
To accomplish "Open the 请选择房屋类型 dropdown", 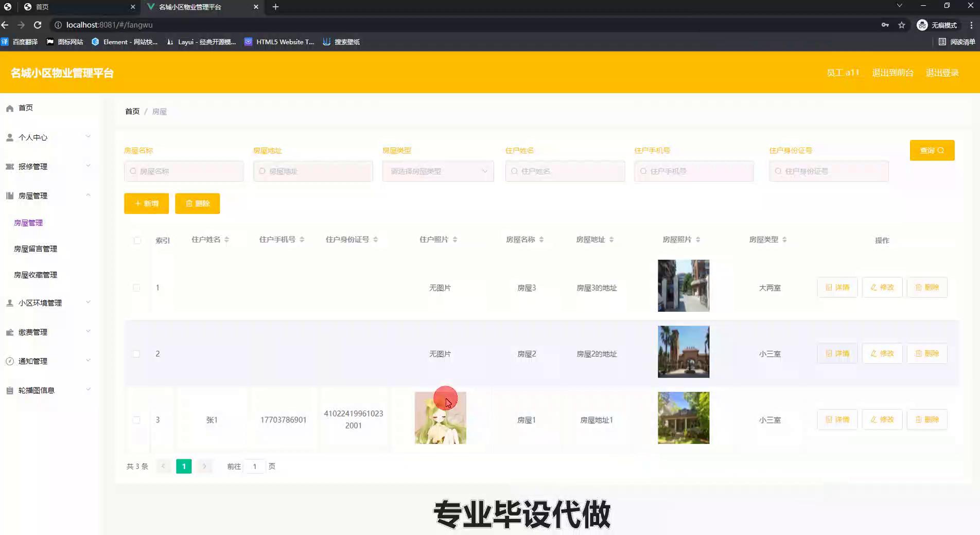I will (437, 171).
